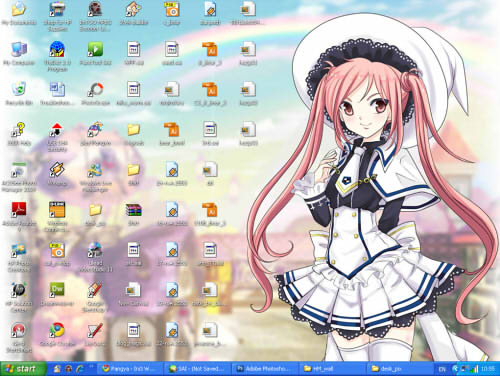
Task: Open the My Documents desktop icon
Action: coord(19,9)
